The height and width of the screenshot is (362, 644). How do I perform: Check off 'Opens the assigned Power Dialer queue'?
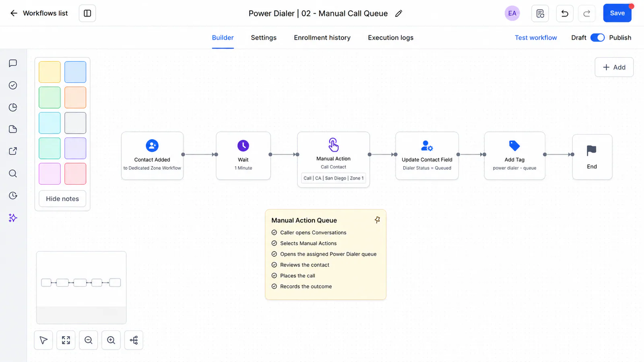(x=274, y=254)
